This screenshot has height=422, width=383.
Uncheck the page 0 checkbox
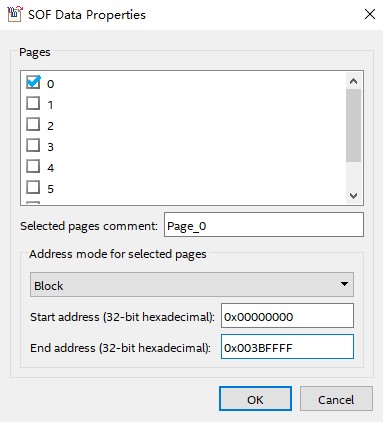point(33,82)
